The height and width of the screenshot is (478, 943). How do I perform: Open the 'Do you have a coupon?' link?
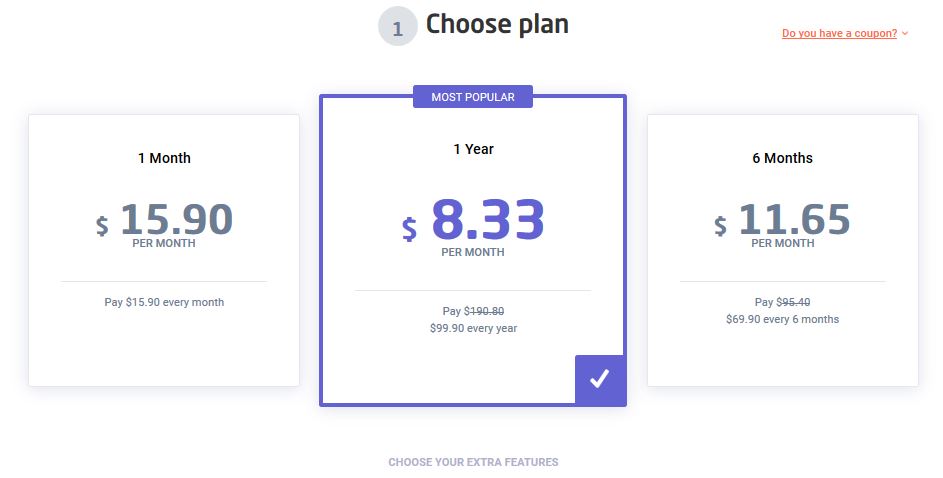click(x=839, y=33)
